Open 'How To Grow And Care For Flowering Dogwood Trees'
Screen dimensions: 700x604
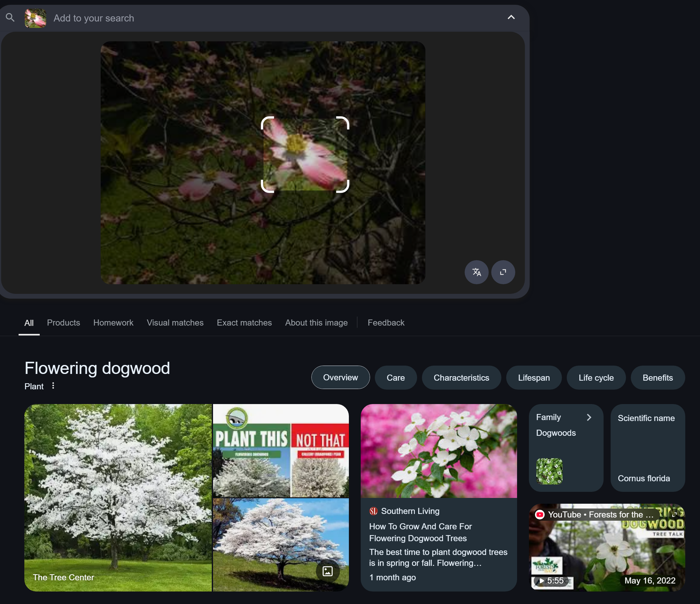(x=420, y=532)
